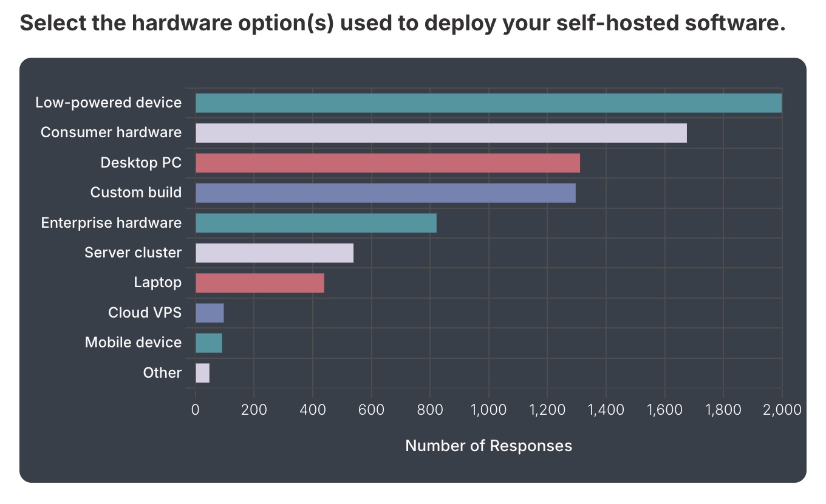Click the Low-powered device axis label
This screenshot has width=826, height=504.
[x=109, y=102]
